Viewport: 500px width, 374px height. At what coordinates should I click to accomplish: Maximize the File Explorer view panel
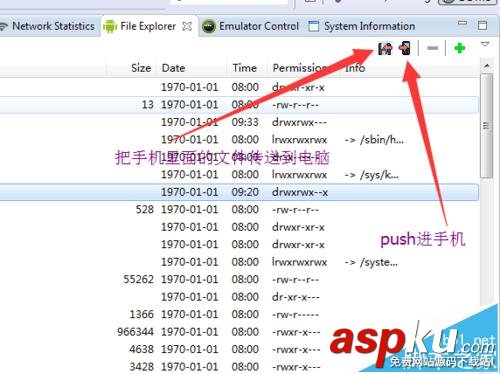(x=482, y=25)
